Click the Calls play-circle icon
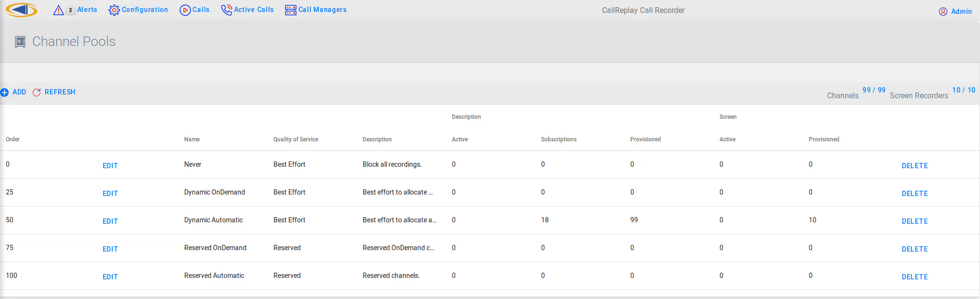Screen dimensions: 980x299 click(185, 10)
